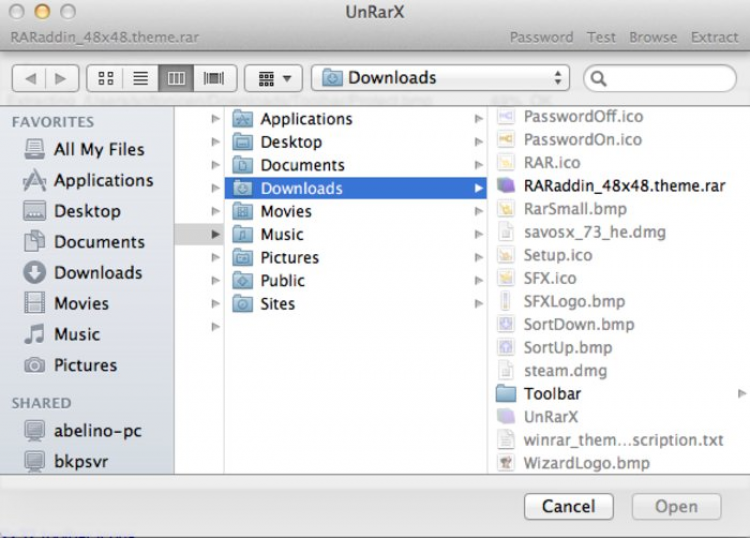Open the Downloads location pop-up menu
The image size is (750, 538).
click(x=440, y=78)
